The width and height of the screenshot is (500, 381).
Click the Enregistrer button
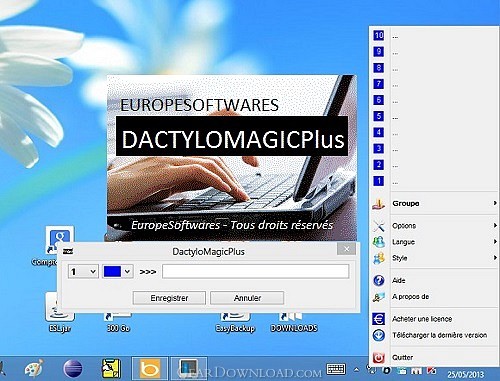click(169, 298)
